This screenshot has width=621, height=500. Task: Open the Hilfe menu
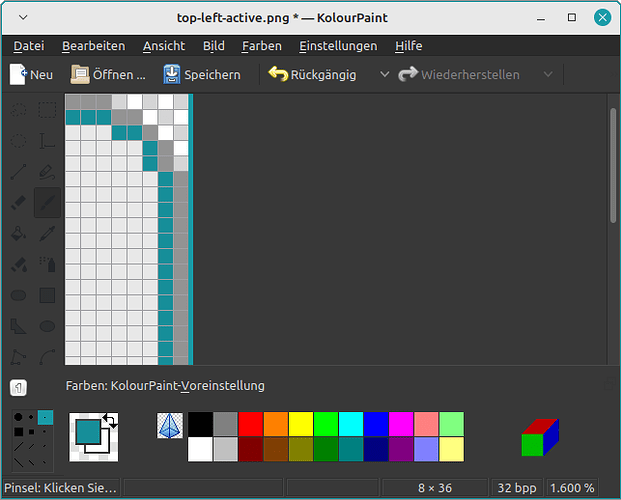coord(409,46)
